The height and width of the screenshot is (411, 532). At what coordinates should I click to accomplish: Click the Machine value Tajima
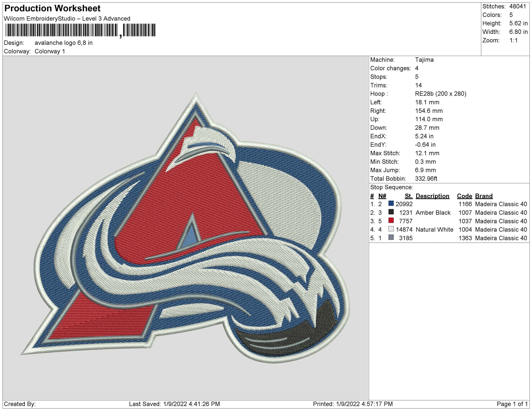tap(424, 60)
